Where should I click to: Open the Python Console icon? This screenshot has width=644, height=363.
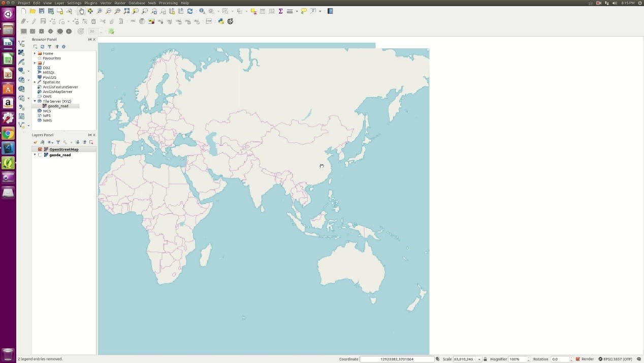tap(221, 21)
